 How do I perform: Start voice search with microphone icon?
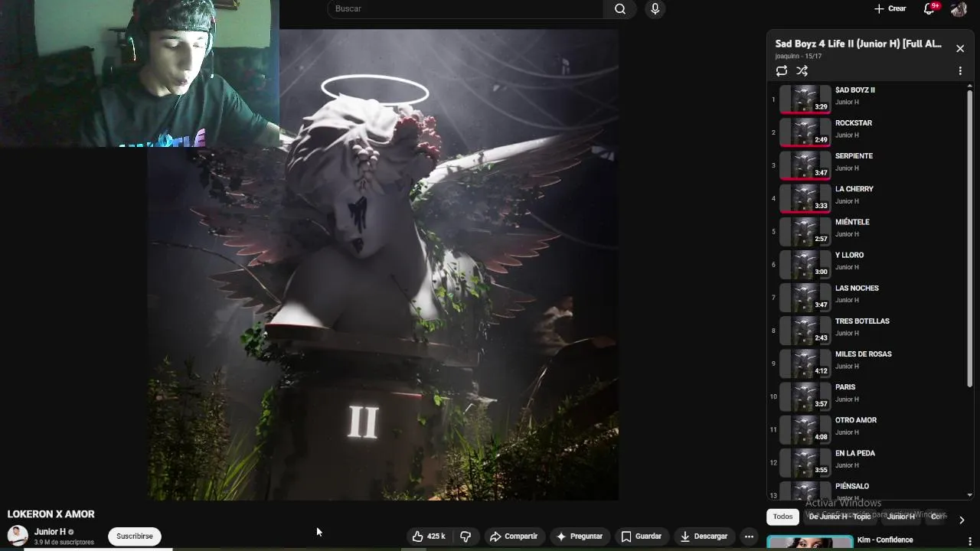(655, 9)
